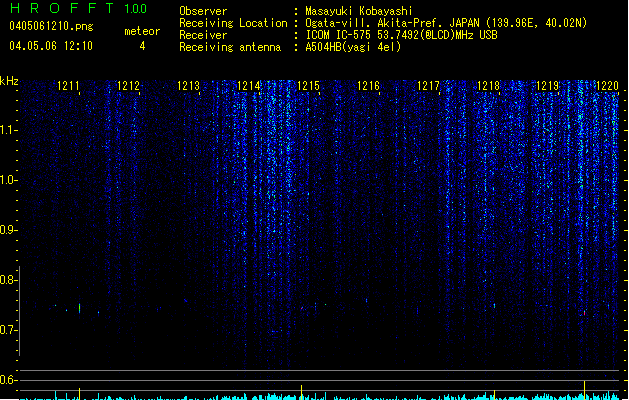The image size is (629, 400).
Task: Click the red echo spot near 1219
Action: (584, 313)
